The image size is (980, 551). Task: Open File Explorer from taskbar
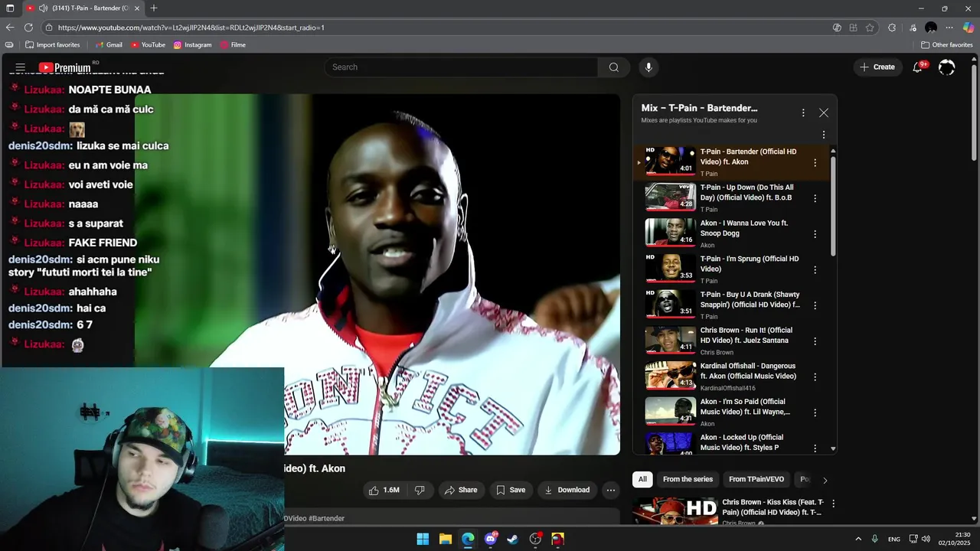point(446,539)
